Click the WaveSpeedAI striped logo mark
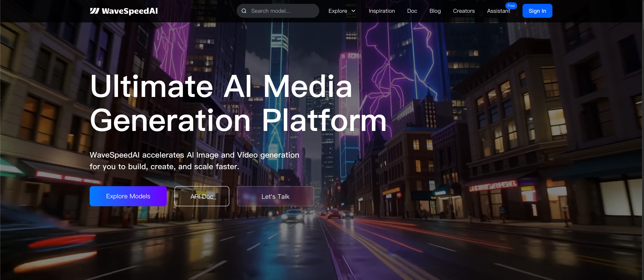The height and width of the screenshot is (280, 644). click(94, 11)
